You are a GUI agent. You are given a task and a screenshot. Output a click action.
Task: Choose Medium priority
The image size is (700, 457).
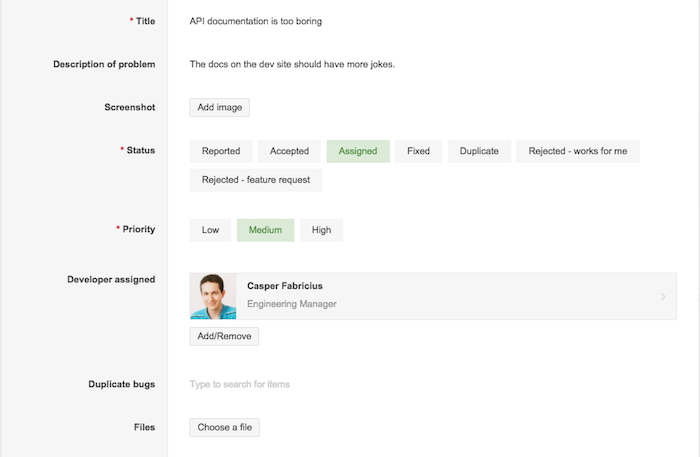pyautogui.click(x=265, y=230)
